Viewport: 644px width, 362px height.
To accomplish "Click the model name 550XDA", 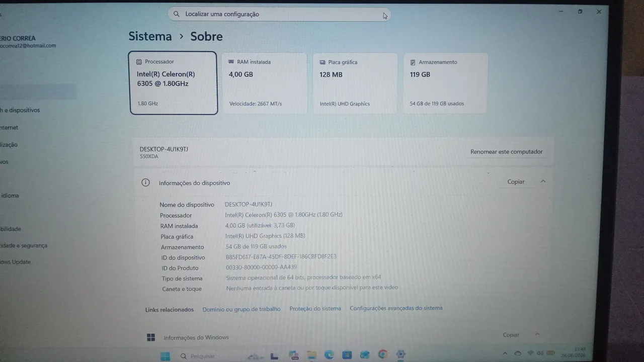I will [149, 157].
